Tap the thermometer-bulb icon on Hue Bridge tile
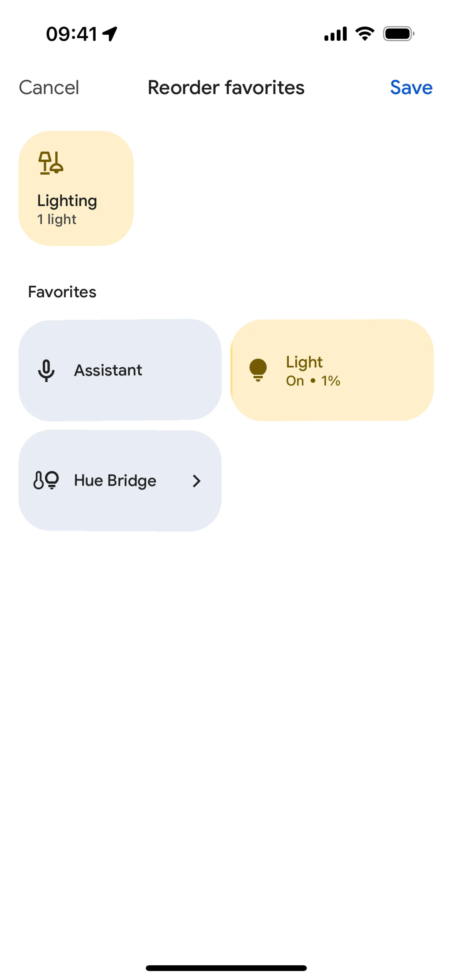The image size is (452, 980). (x=46, y=480)
